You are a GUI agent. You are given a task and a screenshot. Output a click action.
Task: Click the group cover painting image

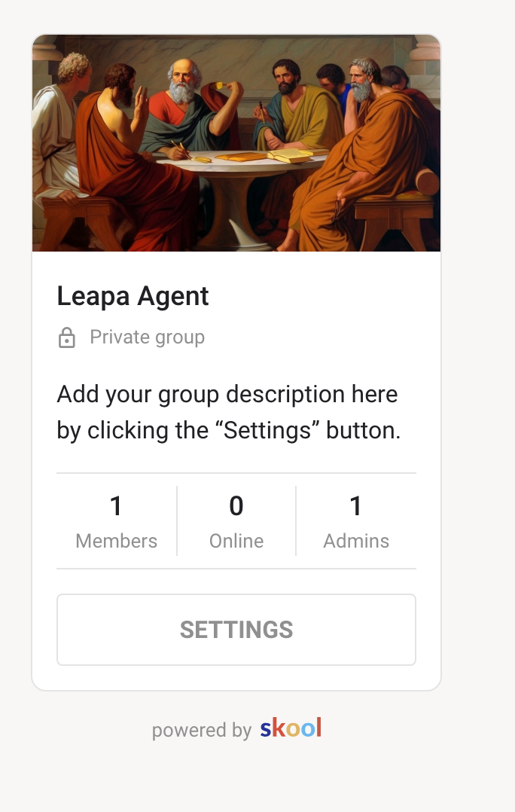tap(236, 142)
